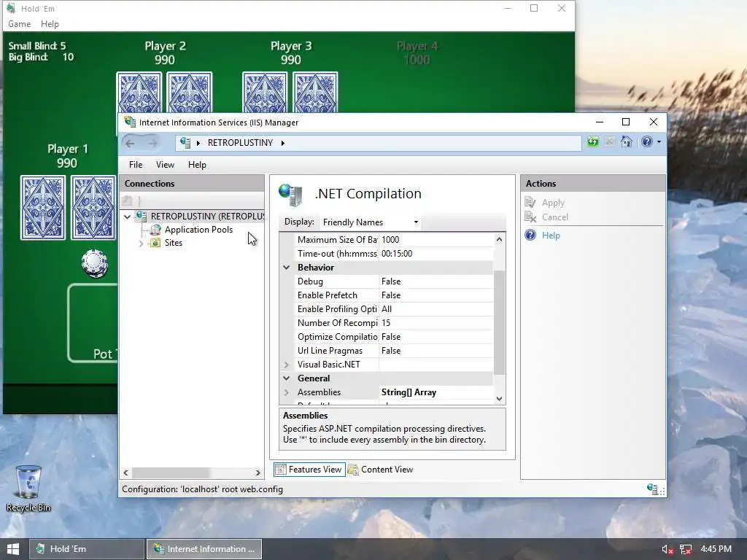Viewport: 747px width, 560px height.
Task: Click the Url Line Pragmas value False
Action: click(436, 351)
